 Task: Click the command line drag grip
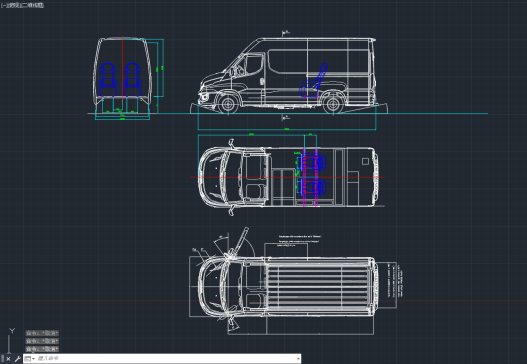pyautogui.click(x=3, y=359)
